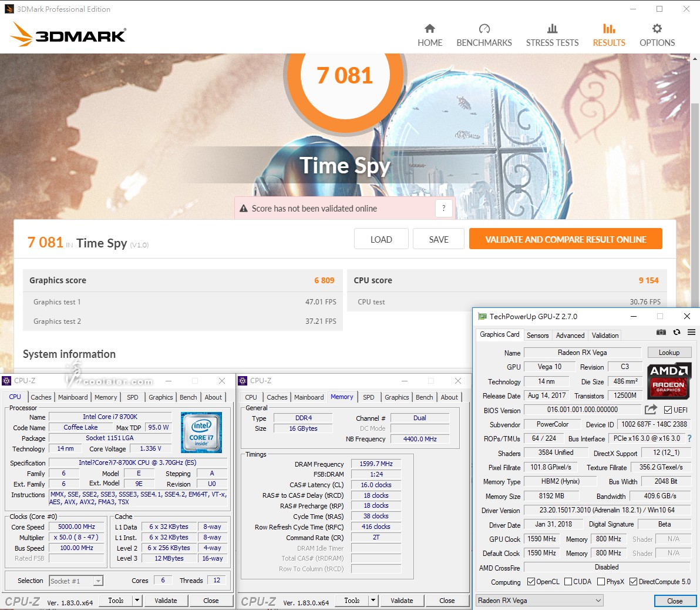The width and height of the screenshot is (700, 610).
Task: Switch to Mainboard tab in left CPU-Z window
Action: pos(73,397)
